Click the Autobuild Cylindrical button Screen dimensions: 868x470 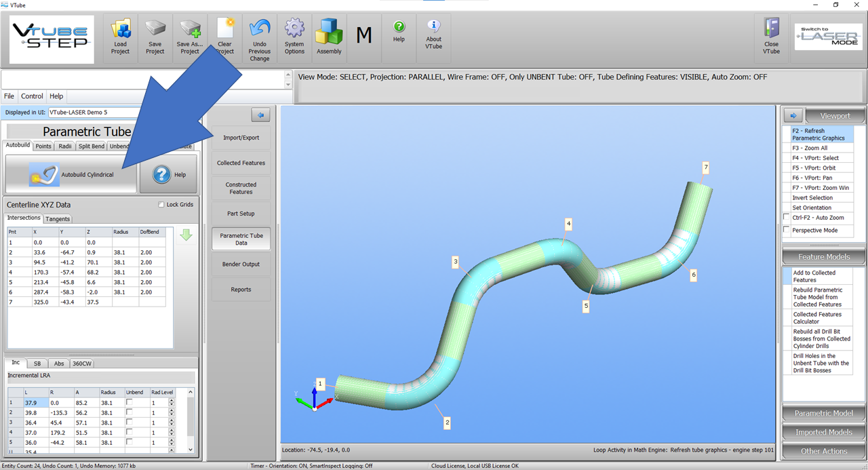(71, 174)
